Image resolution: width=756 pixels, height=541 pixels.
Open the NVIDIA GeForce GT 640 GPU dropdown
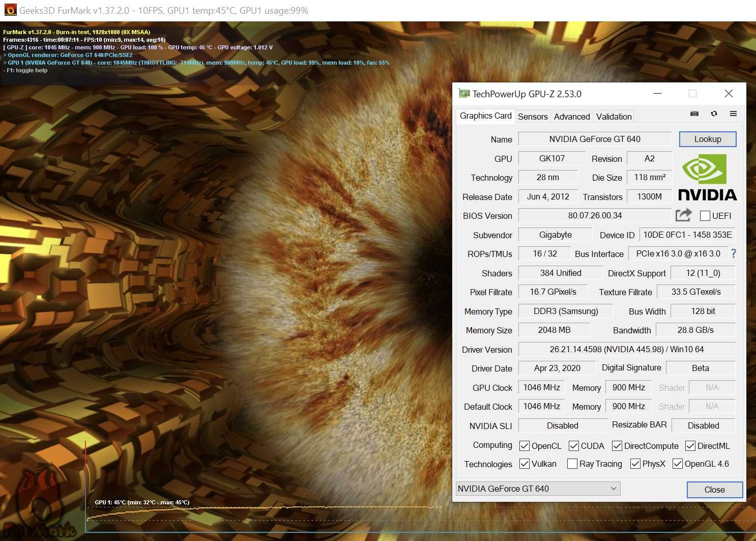[538, 489]
